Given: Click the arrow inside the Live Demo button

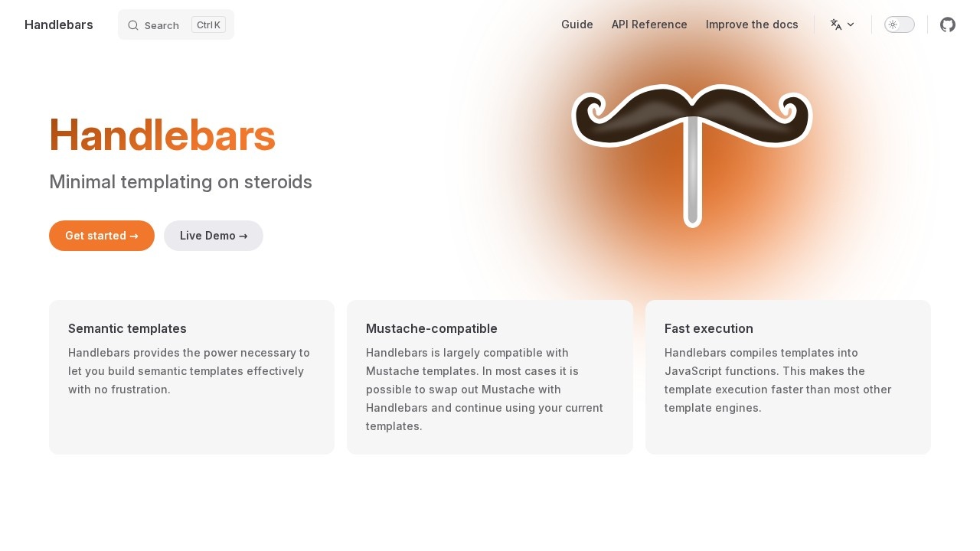Looking at the screenshot, I should pos(243,236).
